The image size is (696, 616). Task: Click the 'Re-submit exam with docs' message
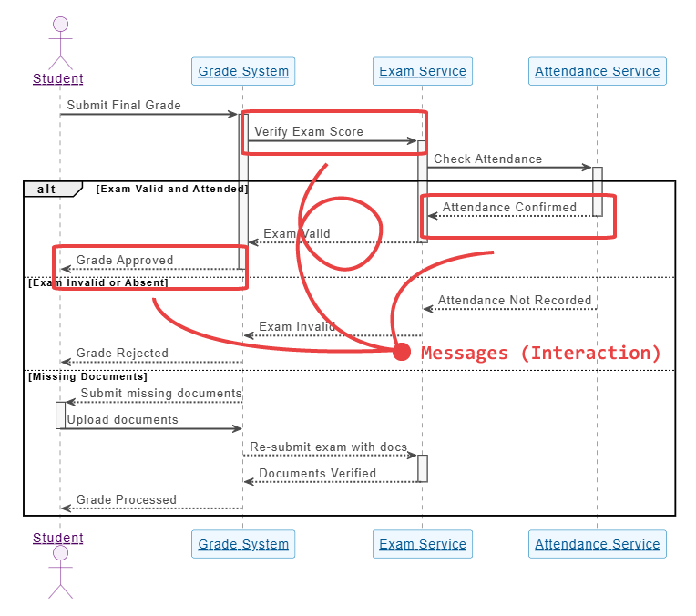tap(328, 447)
